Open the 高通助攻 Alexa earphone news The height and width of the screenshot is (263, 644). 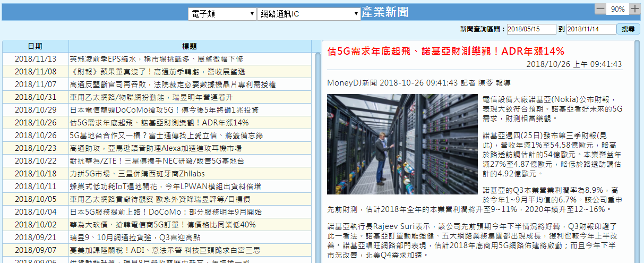click(156, 148)
